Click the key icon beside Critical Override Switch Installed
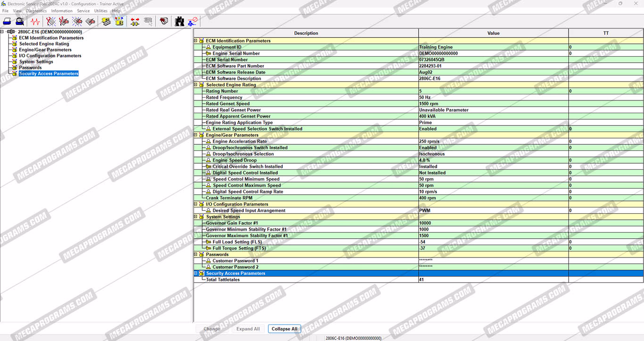The width and height of the screenshot is (644, 341). point(208,166)
